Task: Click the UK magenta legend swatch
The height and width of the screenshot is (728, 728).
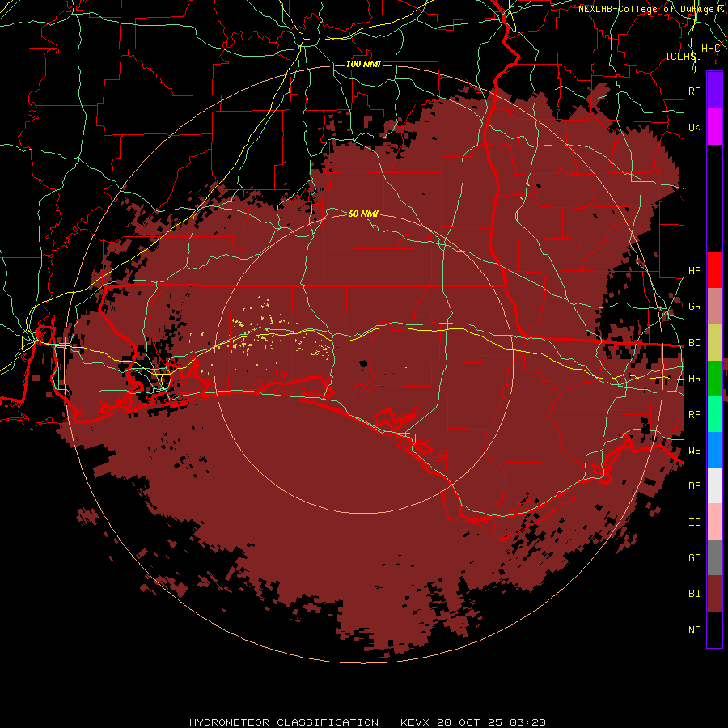Action: pos(714,127)
